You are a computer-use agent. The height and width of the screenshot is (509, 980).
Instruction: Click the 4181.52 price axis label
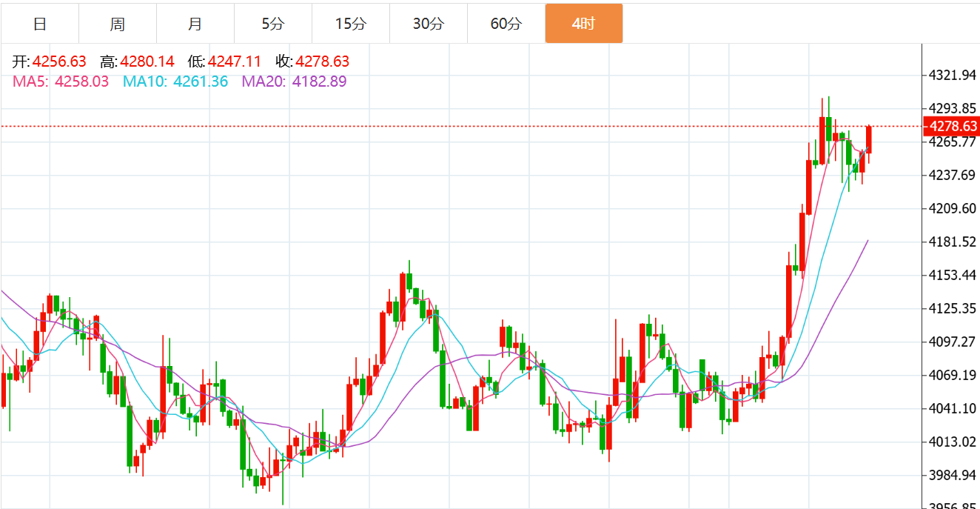coord(952,242)
